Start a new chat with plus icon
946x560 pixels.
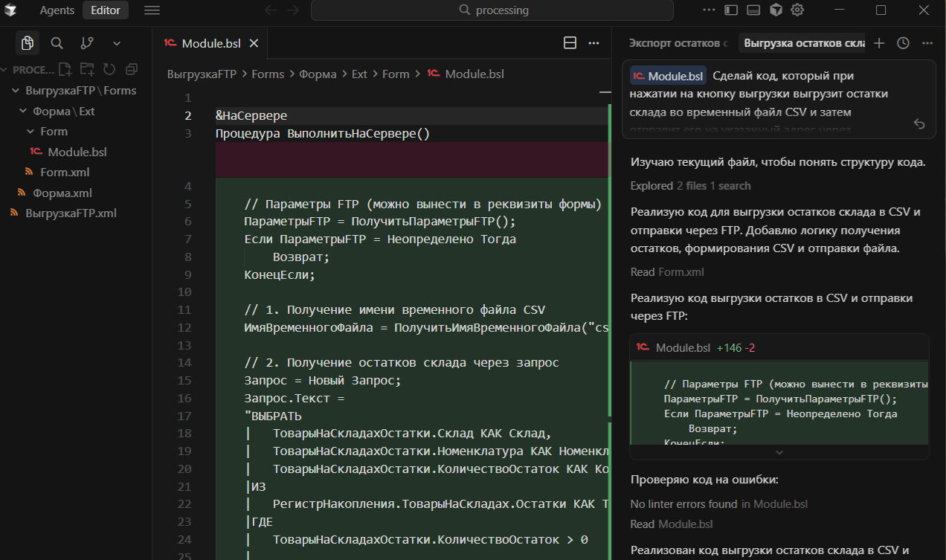pos(879,43)
